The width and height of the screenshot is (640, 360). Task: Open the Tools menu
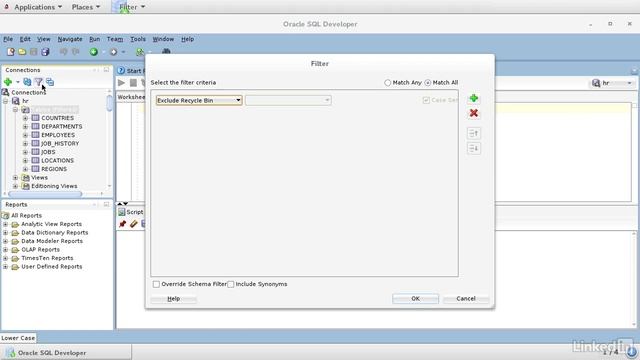tap(138, 39)
